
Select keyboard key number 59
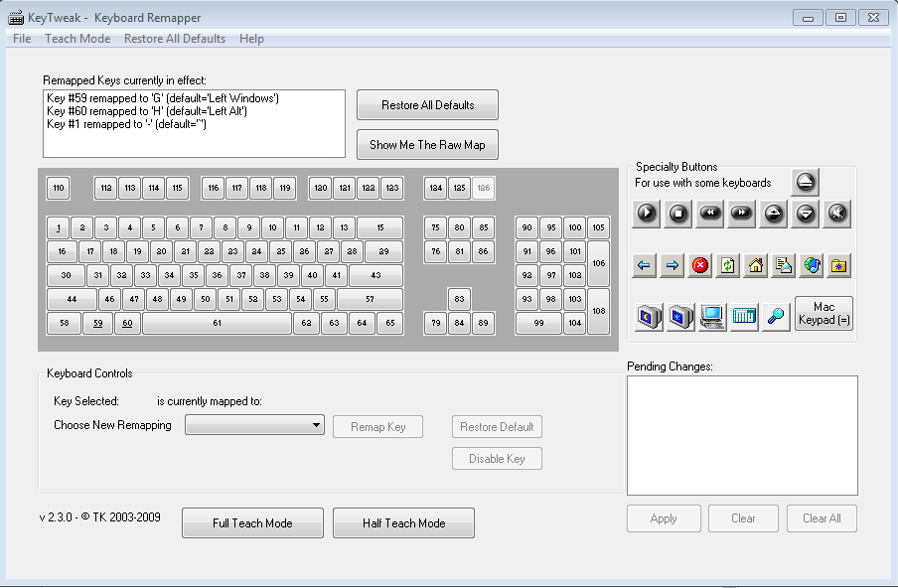(98, 323)
